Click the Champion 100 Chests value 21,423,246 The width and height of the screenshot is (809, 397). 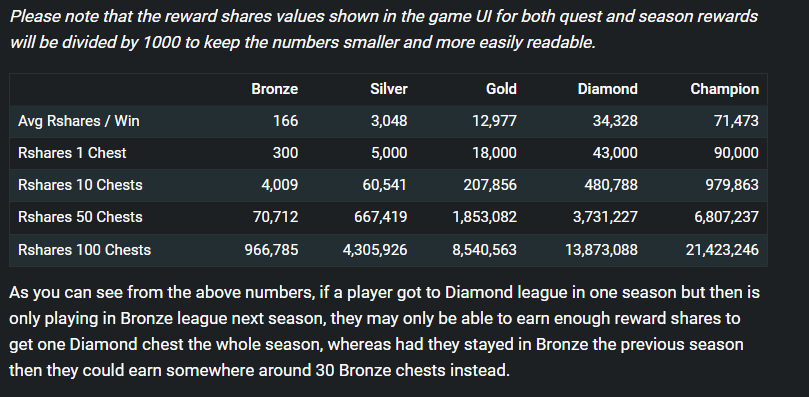pos(722,250)
